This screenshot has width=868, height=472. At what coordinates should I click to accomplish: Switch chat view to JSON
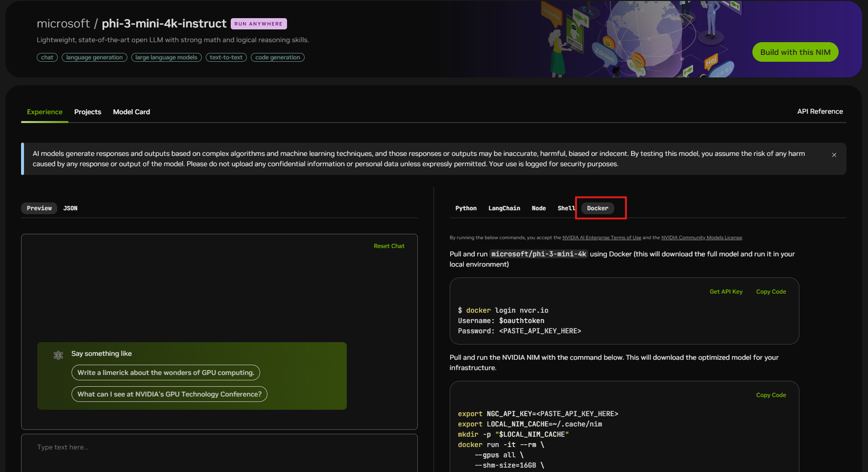[70, 208]
